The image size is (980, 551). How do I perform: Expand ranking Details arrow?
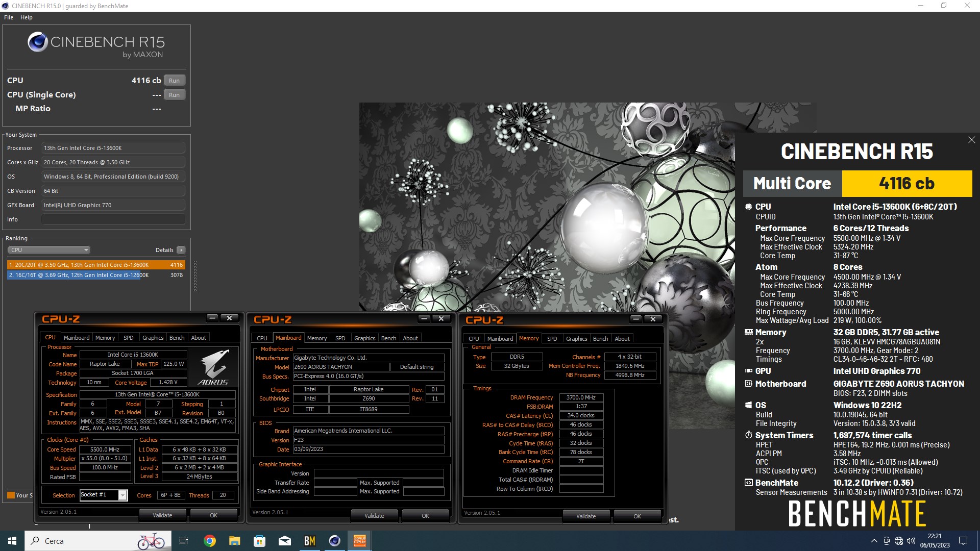pos(181,250)
